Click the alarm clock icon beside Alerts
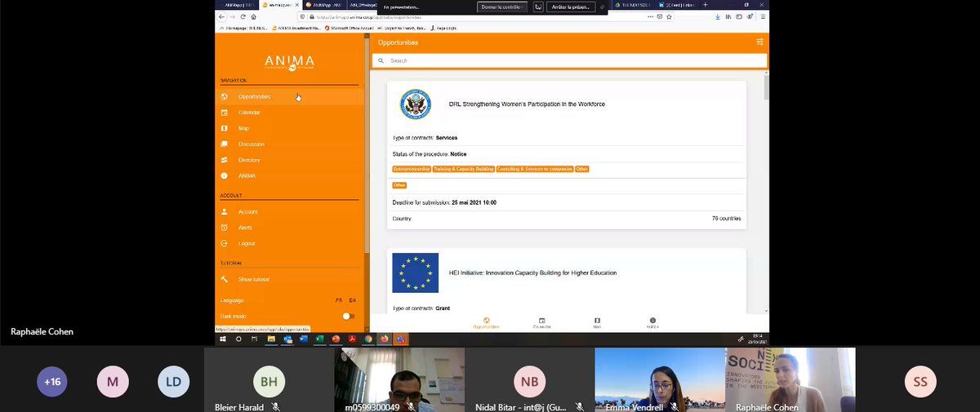 point(224,228)
